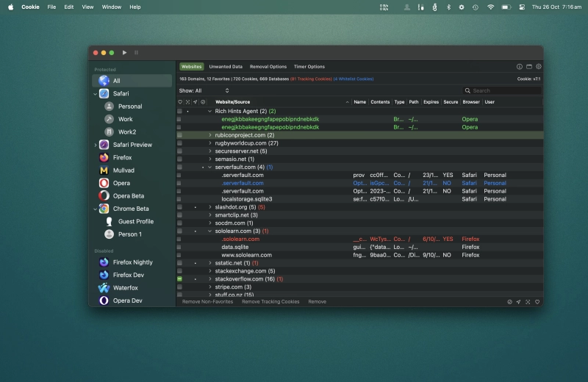The width and height of the screenshot is (588, 382).
Task: Tick the checkbox for stackoverflow.com row
Action: 179,279
